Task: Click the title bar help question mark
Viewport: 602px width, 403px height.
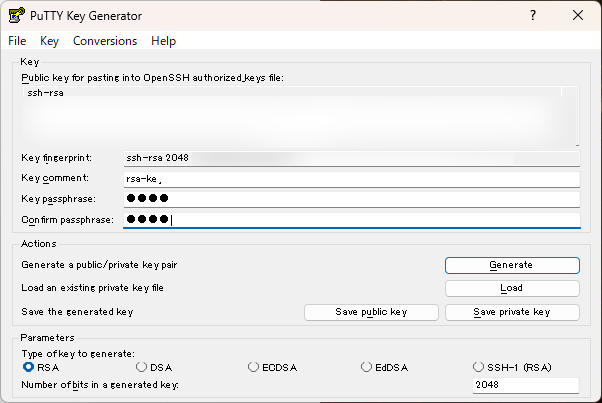Action: tap(532, 16)
